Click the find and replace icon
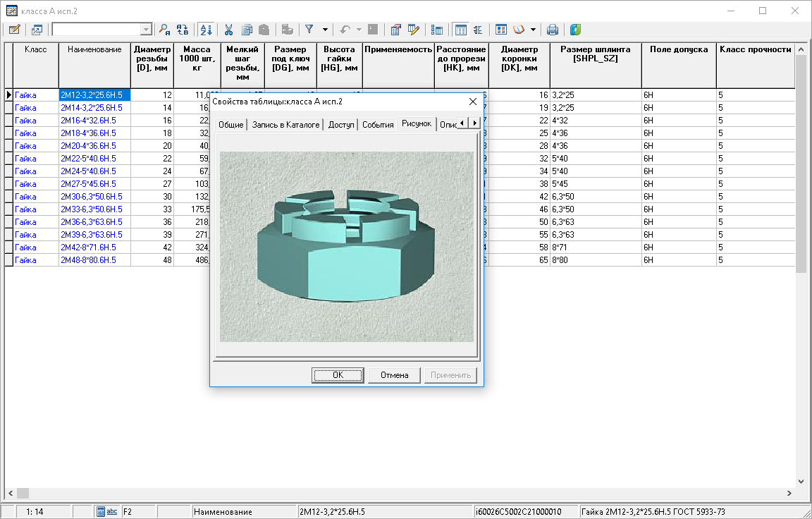Viewport: 812px width, 519px height. pos(183,30)
